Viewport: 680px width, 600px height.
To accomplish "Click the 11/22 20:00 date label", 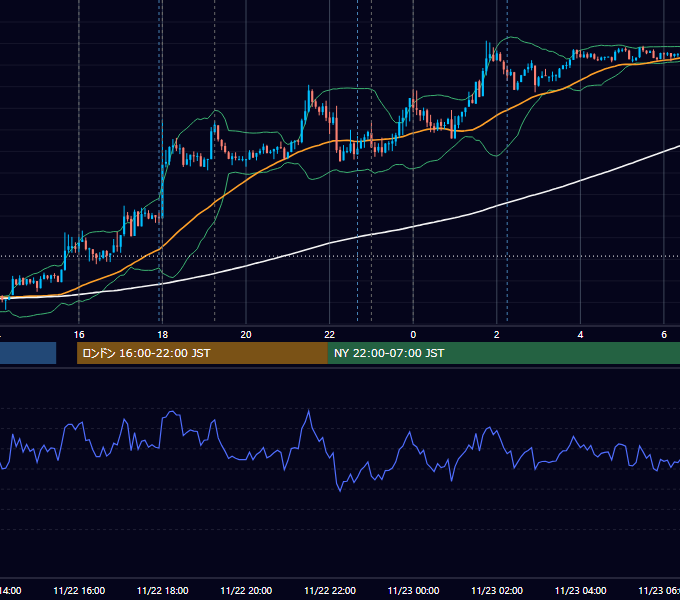I will (x=246, y=590).
